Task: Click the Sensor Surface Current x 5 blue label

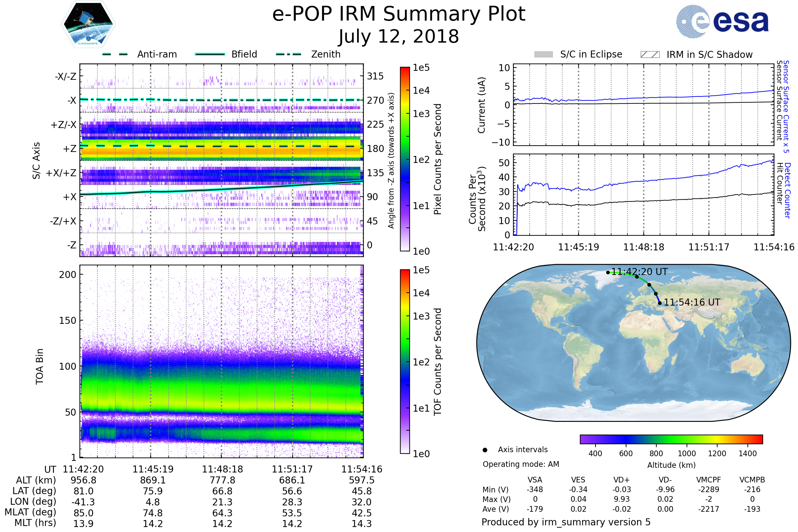Action: pyautogui.click(x=786, y=106)
